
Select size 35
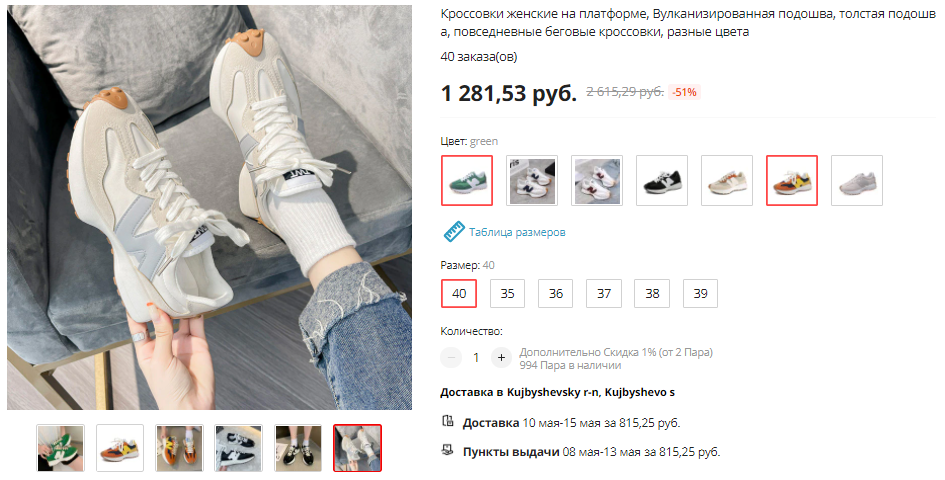tap(507, 294)
